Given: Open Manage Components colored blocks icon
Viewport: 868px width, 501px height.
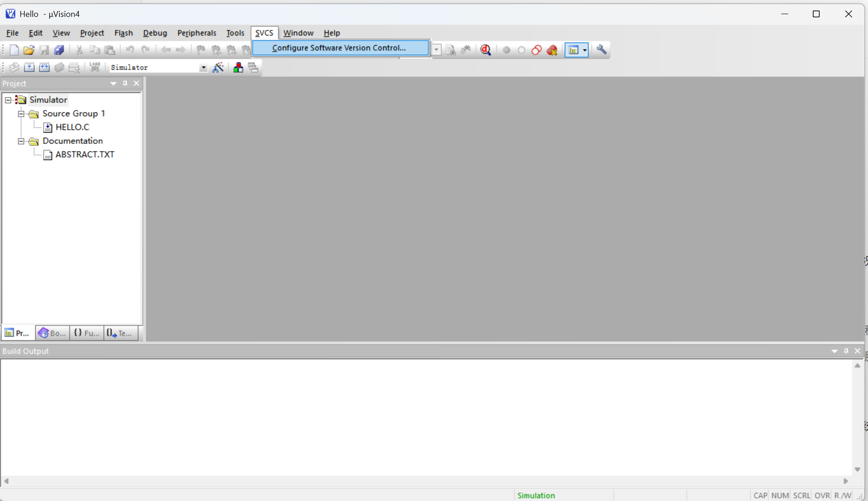Looking at the screenshot, I should (238, 68).
